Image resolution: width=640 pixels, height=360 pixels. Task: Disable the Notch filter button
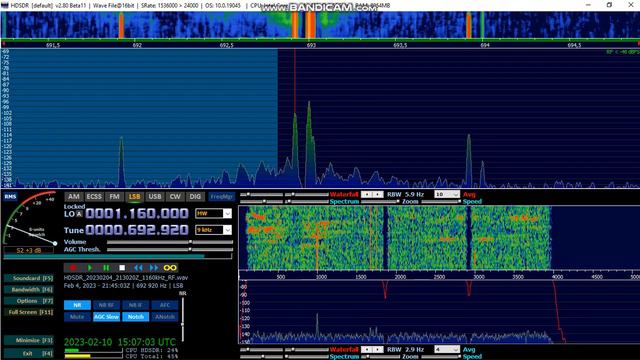pyautogui.click(x=136, y=317)
